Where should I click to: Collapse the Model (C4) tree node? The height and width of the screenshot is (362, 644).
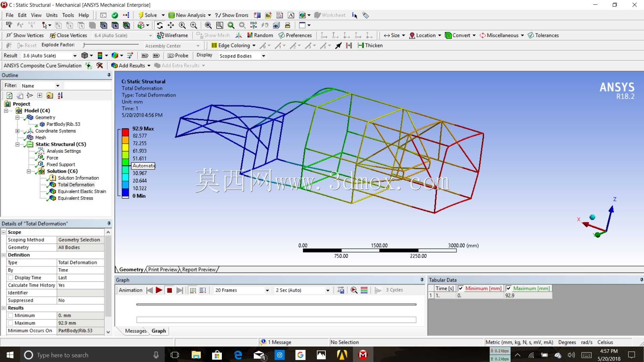click(6, 111)
